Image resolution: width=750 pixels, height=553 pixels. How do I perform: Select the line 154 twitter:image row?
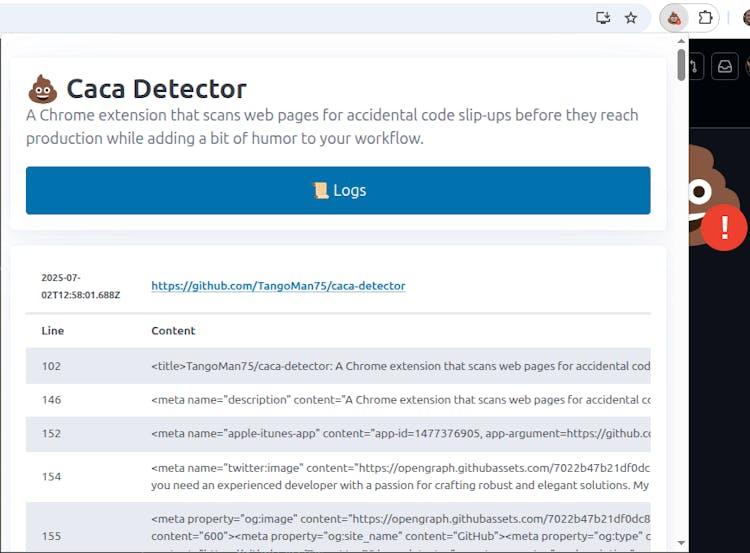tap(338, 477)
